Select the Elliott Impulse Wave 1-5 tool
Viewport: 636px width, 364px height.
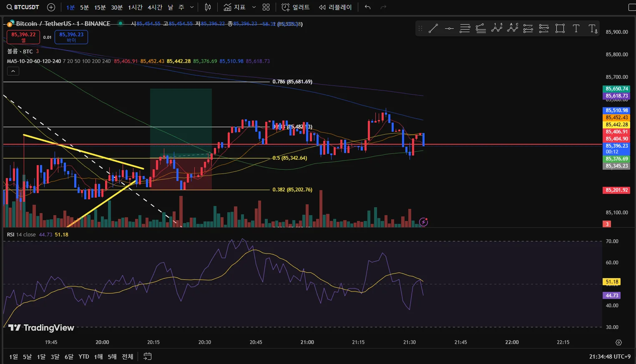(x=497, y=28)
